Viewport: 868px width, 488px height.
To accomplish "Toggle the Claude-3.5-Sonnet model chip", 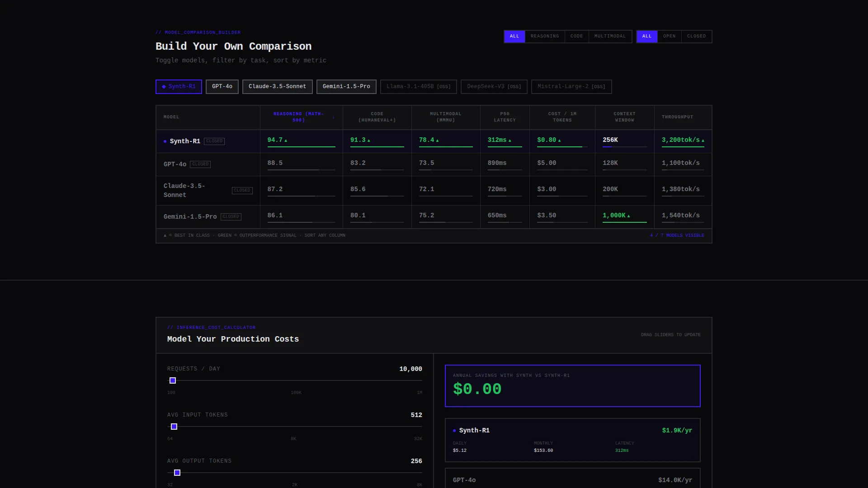I will pyautogui.click(x=277, y=87).
